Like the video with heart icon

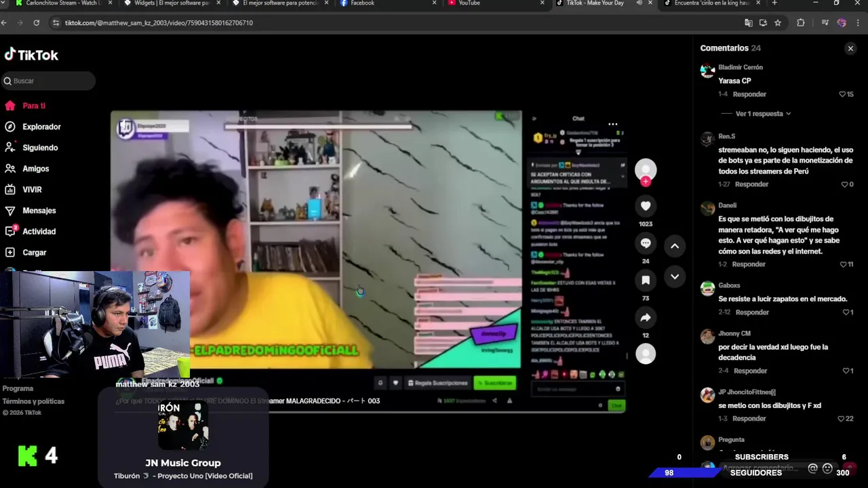[x=646, y=206]
